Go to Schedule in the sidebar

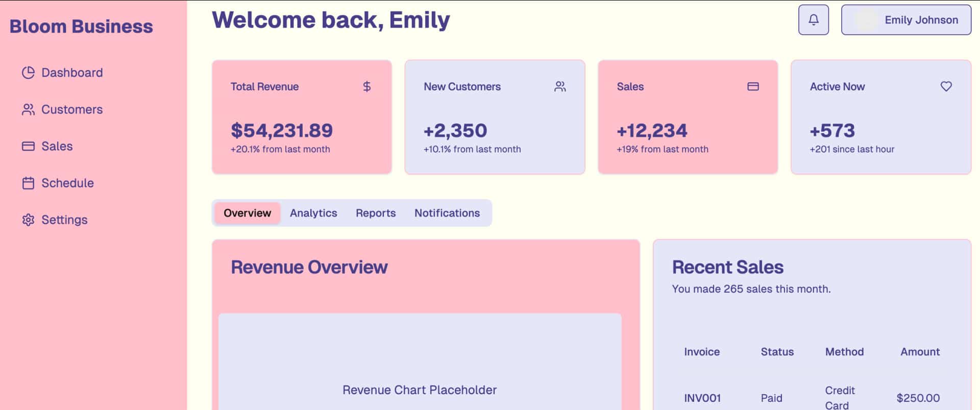click(67, 183)
